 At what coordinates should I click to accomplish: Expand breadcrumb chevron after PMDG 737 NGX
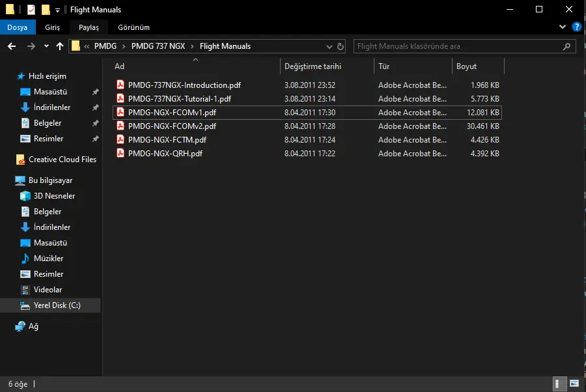pos(192,46)
